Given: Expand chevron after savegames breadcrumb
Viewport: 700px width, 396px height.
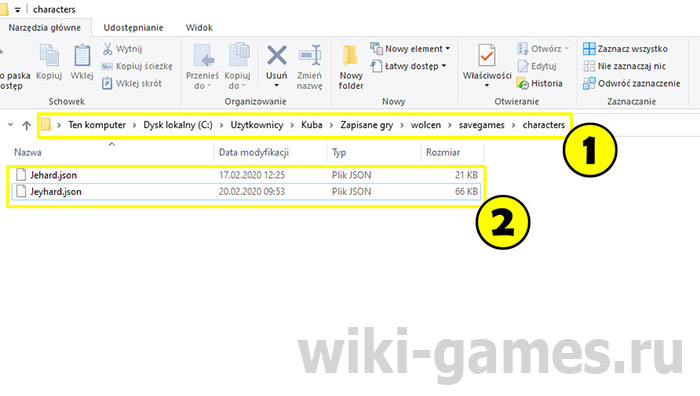Looking at the screenshot, I should pyautogui.click(x=513, y=125).
